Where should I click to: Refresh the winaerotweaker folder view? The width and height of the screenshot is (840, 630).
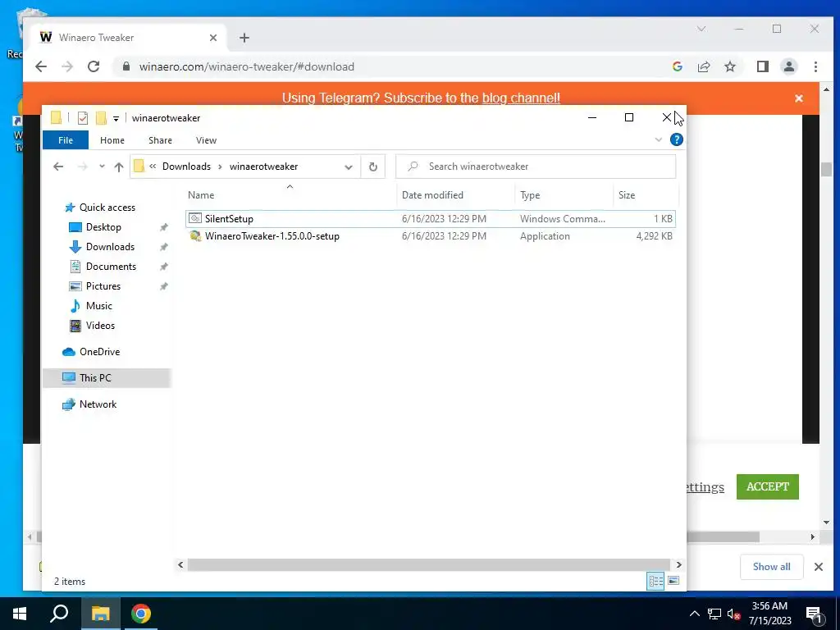click(373, 167)
